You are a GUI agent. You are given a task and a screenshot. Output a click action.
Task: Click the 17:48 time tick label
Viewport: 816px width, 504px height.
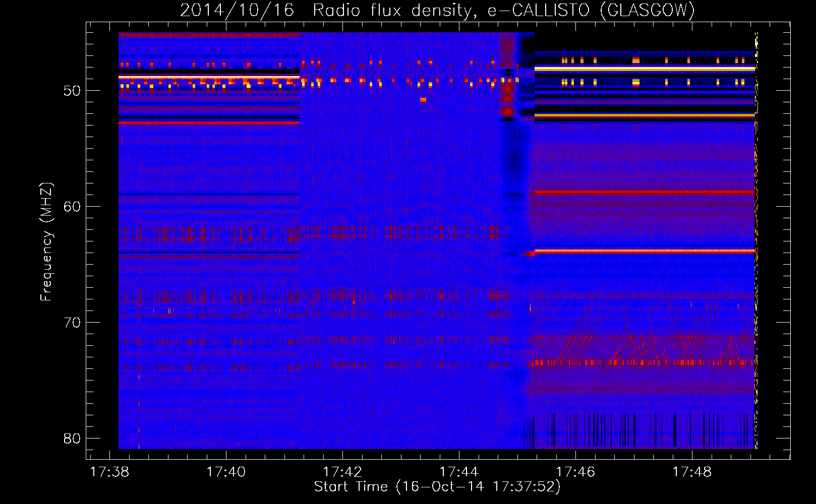pos(692,472)
